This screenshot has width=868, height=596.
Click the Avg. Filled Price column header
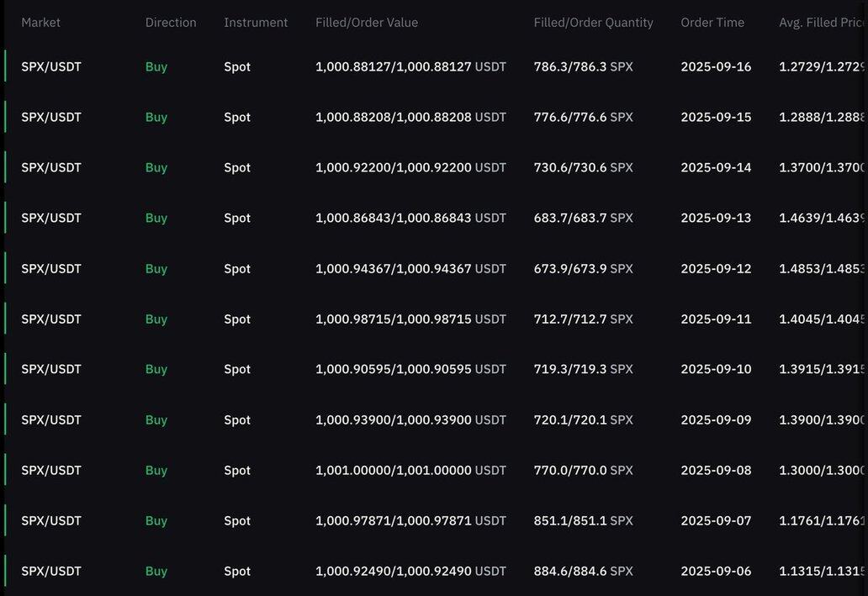point(822,22)
